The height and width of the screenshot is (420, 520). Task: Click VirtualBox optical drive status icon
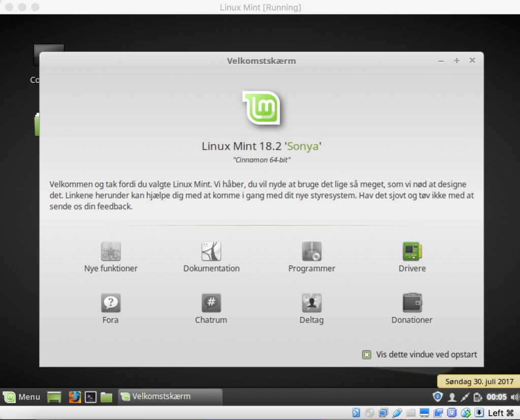370,413
